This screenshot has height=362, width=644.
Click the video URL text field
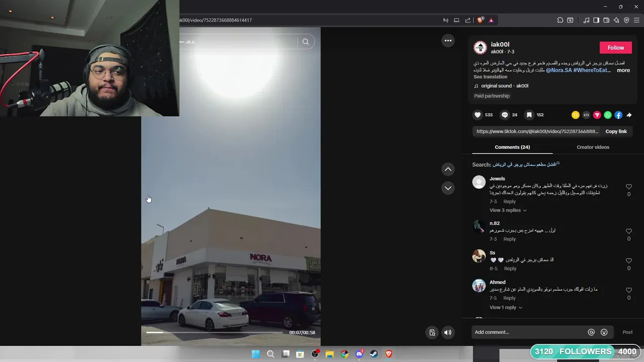(x=536, y=131)
